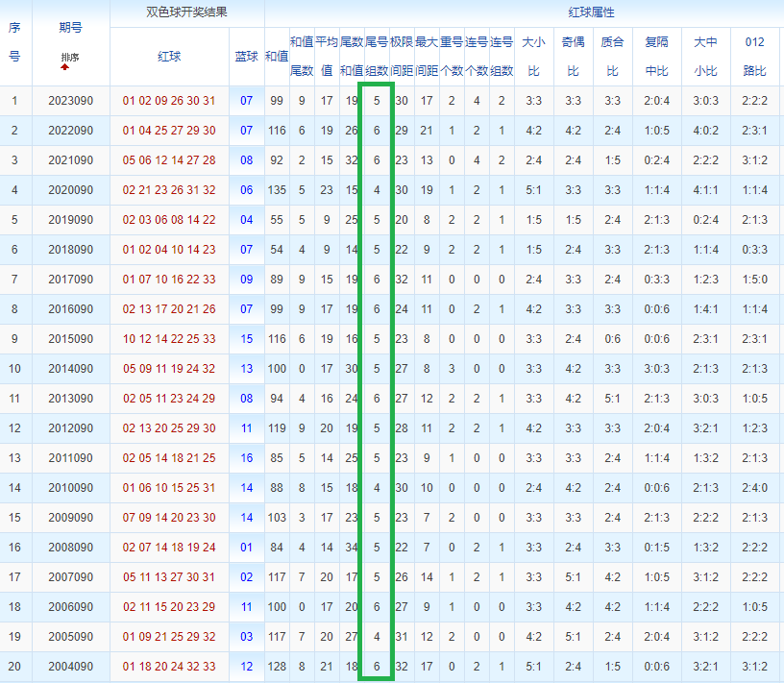Select red balls 05 06 12 14 27 28
The image size is (784, 683).
coord(169,160)
